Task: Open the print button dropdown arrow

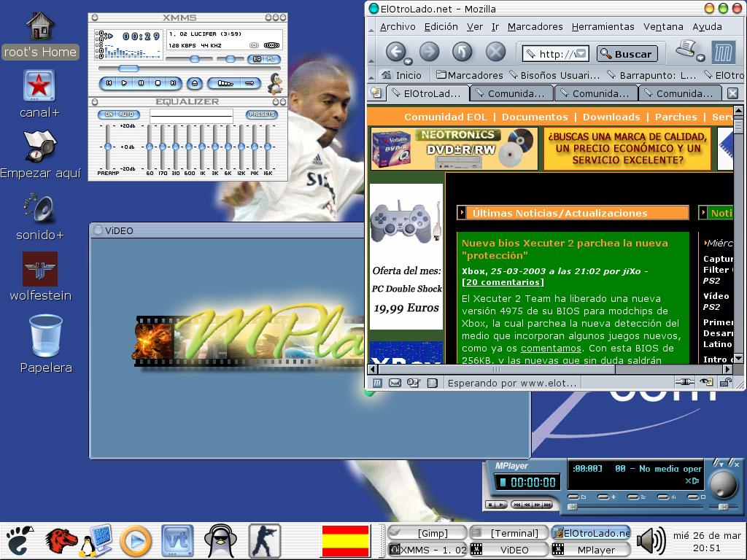Action: point(700,58)
